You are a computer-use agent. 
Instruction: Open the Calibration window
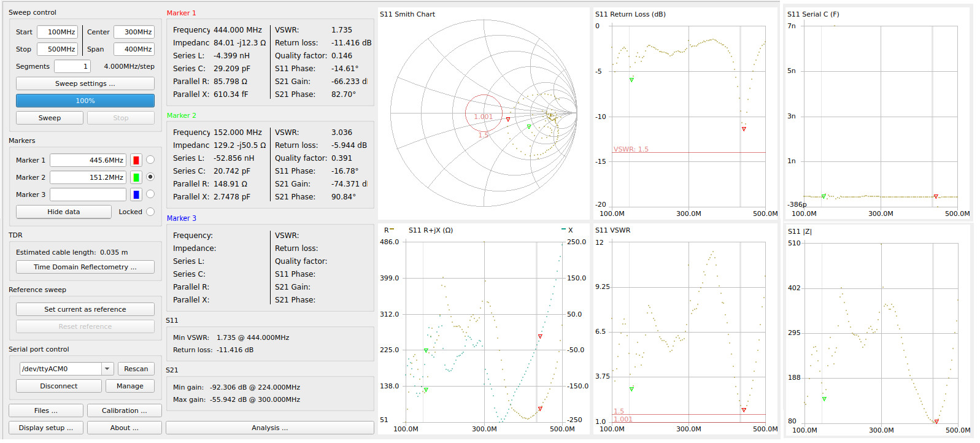pos(125,410)
